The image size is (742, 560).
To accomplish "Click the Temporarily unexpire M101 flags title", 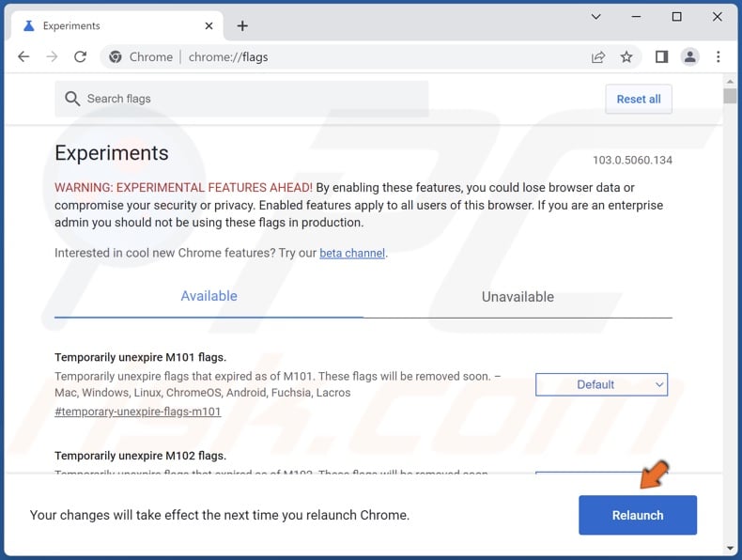I will coord(141,357).
